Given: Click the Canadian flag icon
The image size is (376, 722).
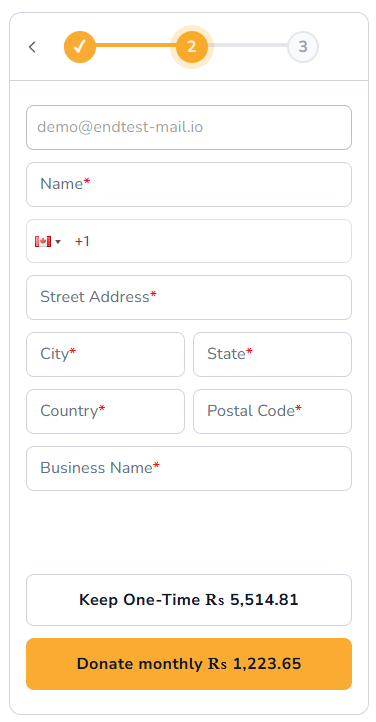Looking at the screenshot, I should click(42, 242).
